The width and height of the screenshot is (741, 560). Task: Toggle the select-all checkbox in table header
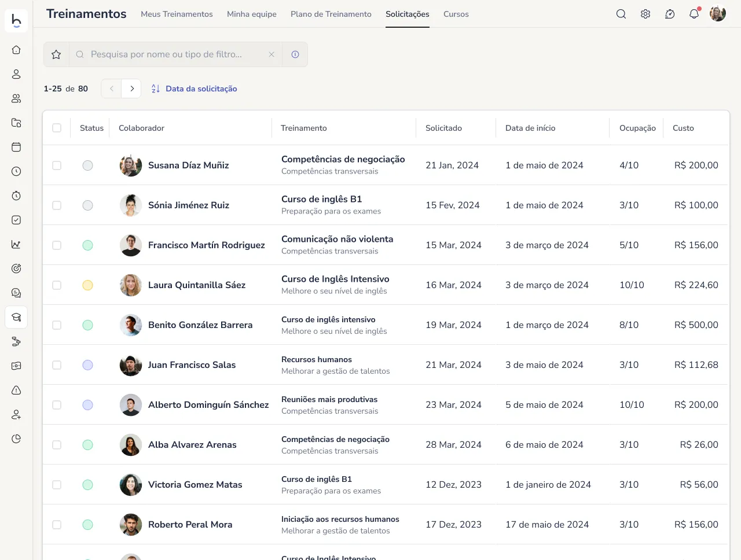pos(57,128)
